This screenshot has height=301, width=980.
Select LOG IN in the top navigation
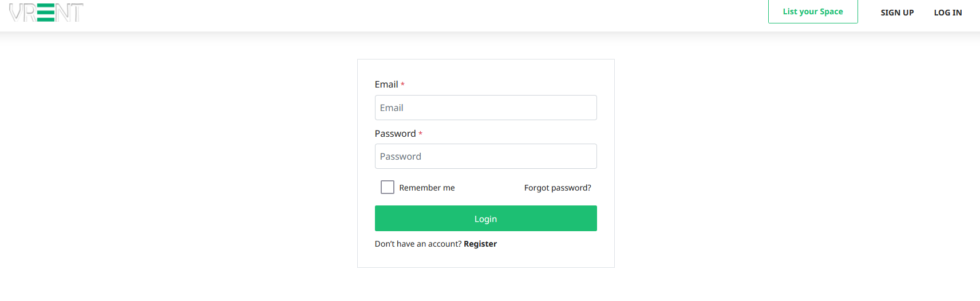click(x=947, y=13)
